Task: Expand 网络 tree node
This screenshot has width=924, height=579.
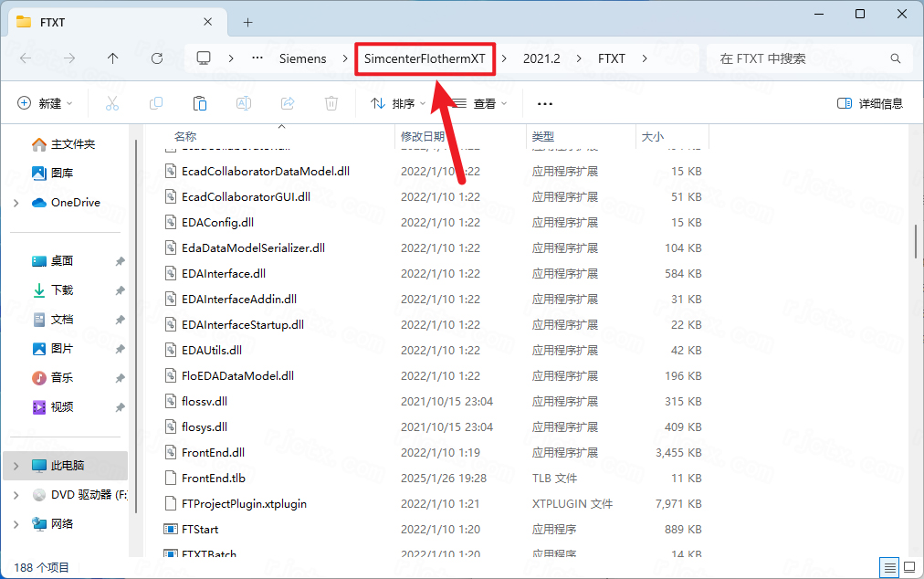Action: tap(16, 524)
